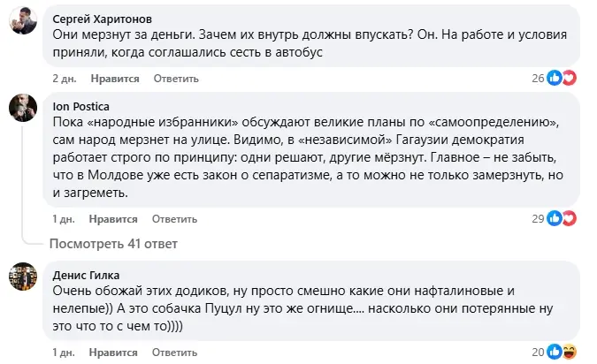Open Ion Postica's profile picture
The height and width of the screenshot is (364, 597).
point(23,108)
